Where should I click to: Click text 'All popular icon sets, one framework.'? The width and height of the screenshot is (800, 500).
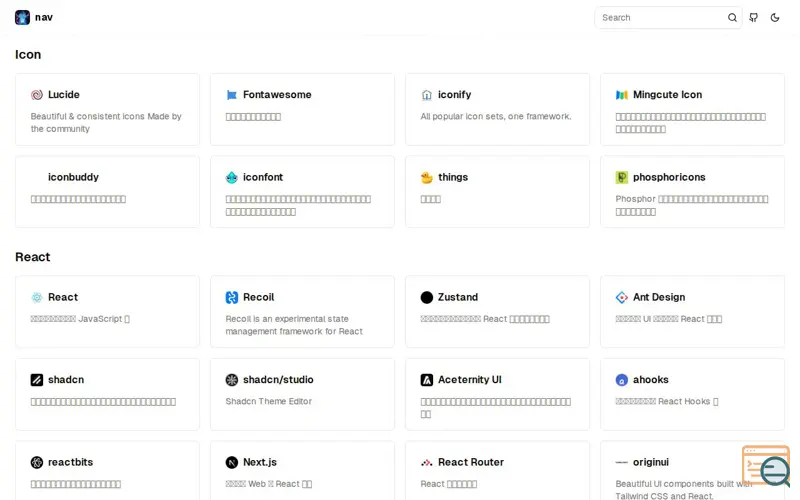click(496, 117)
